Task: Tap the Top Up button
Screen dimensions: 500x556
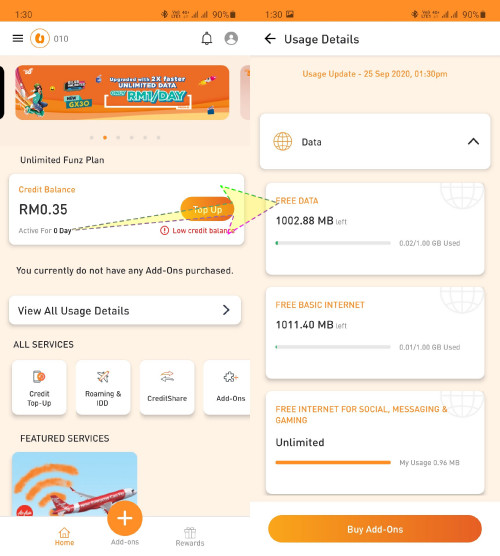Action: tap(207, 210)
